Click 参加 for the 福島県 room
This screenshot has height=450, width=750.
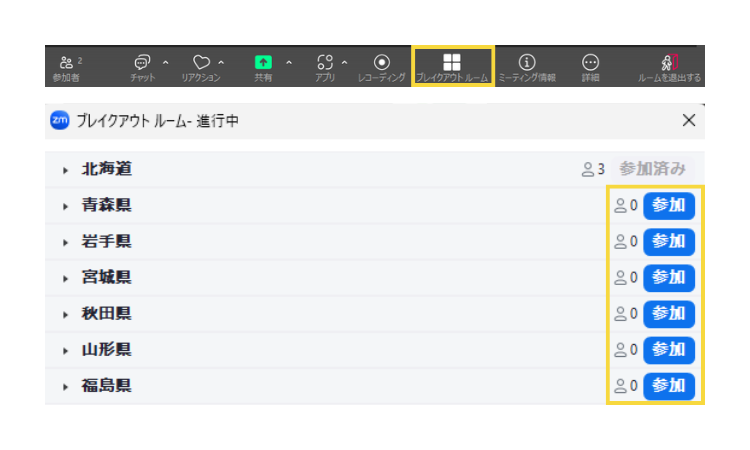pyautogui.click(x=668, y=385)
